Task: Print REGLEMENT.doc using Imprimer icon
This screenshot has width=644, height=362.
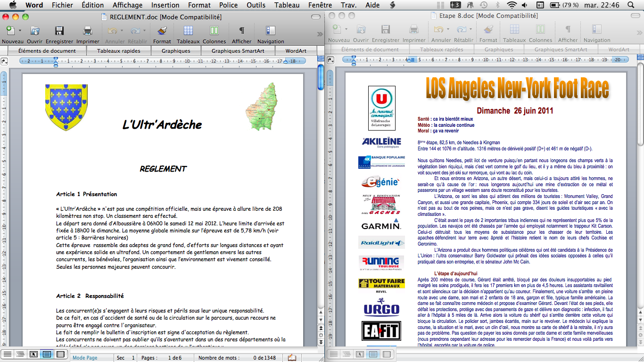Action: (x=88, y=31)
